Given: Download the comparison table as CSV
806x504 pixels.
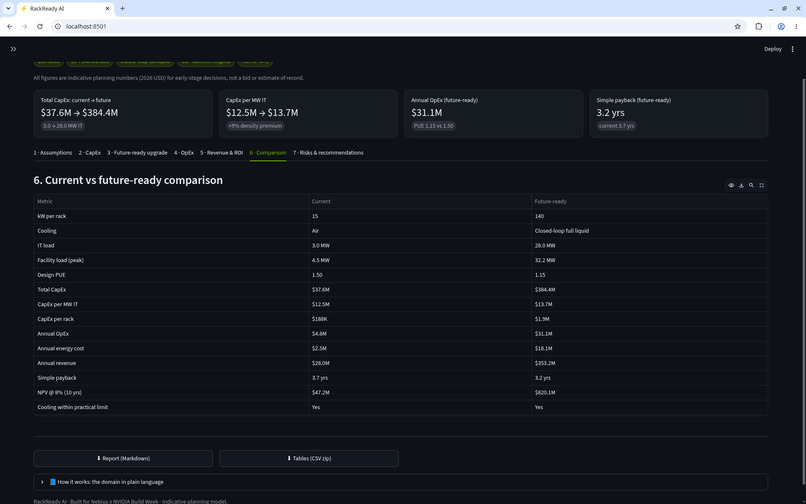Looking at the screenshot, I should pyautogui.click(x=741, y=185).
